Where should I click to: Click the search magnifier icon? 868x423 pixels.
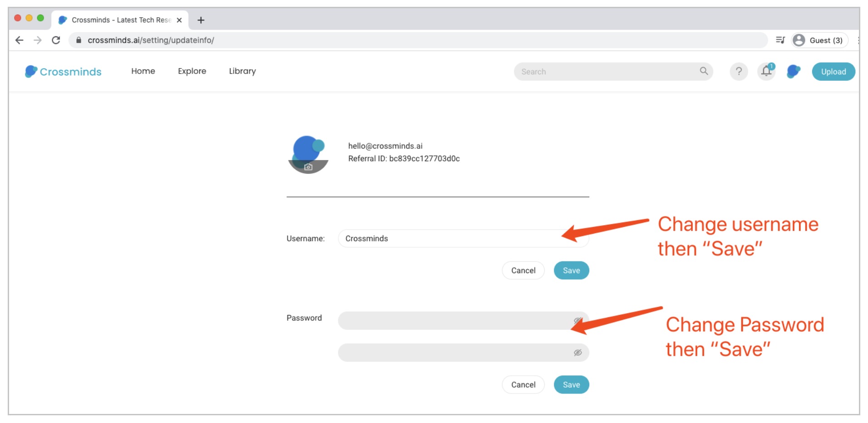(x=704, y=71)
